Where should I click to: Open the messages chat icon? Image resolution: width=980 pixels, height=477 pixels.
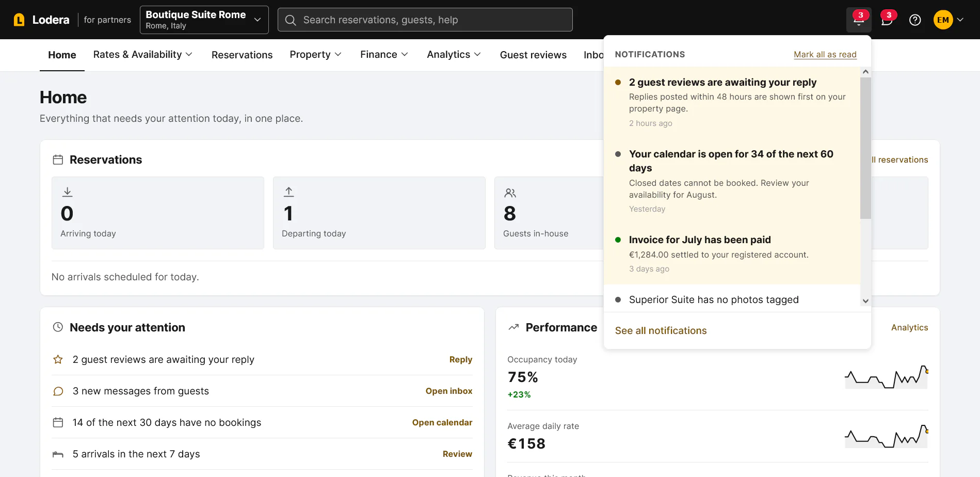click(887, 20)
